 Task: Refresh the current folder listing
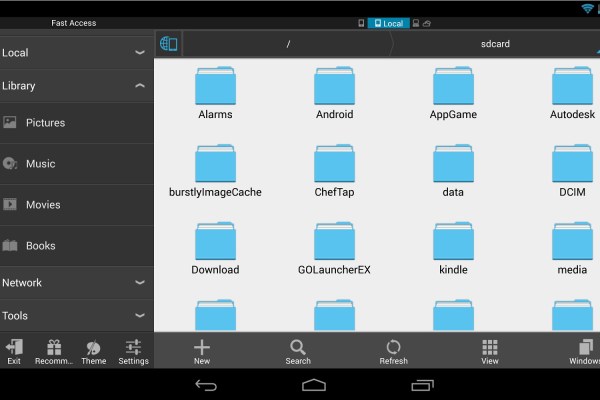(393, 349)
